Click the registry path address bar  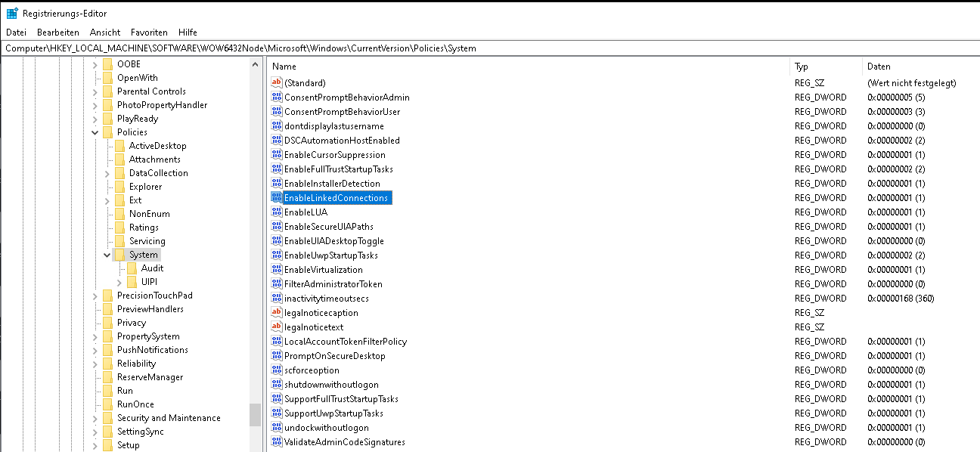point(490,48)
